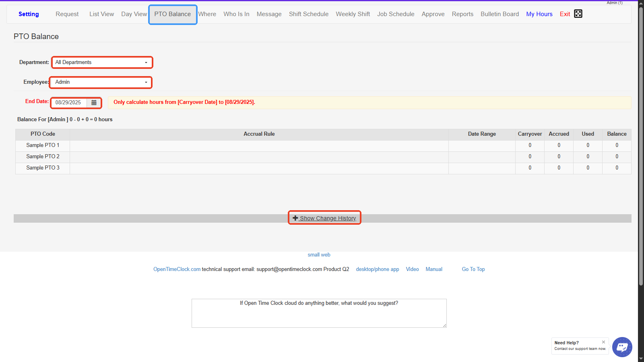This screenshot has width=644, height=362.
Task: Click the End Date text field
Action: pyautogui.click(x=69, y=103)
